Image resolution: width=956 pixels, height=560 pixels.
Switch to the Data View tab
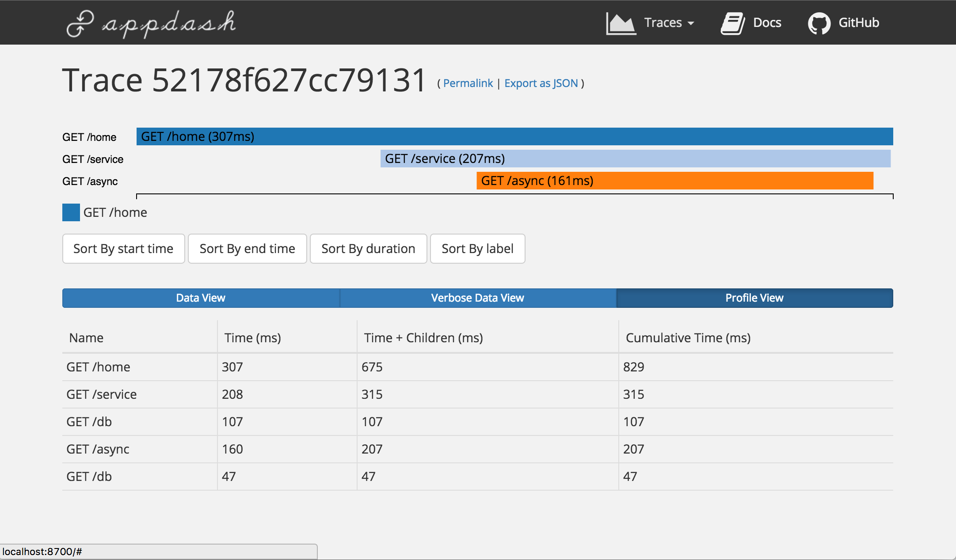point(201,298)
